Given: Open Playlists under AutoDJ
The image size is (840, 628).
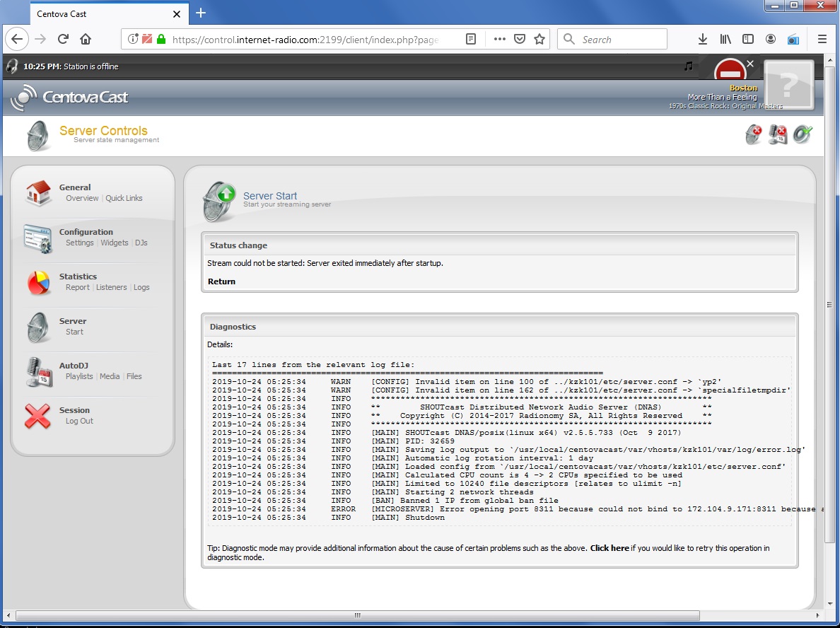Looking at the screenshot, I should coord(79,376).
